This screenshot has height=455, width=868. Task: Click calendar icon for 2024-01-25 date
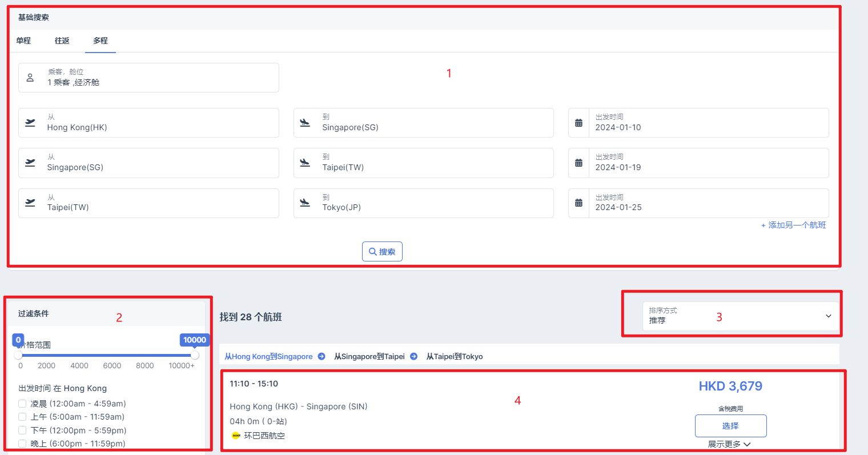point(578,203)
